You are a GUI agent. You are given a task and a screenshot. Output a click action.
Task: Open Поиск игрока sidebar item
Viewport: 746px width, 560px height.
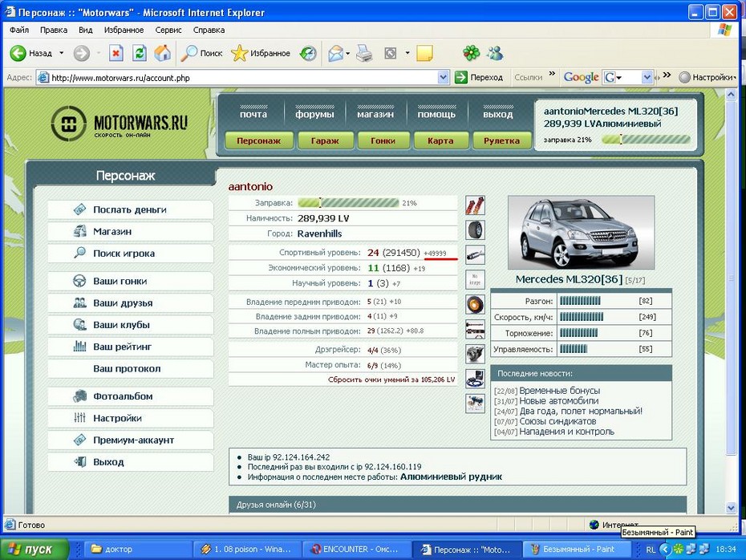(x=131, y=254)
